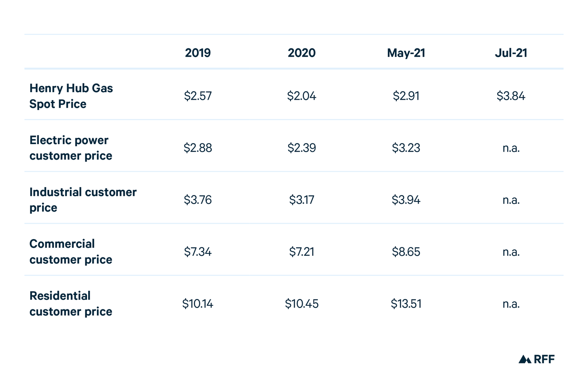Select the $7.34 commercial 2019 value
Viewport: 588px width, 386px height.
[198, 252]
